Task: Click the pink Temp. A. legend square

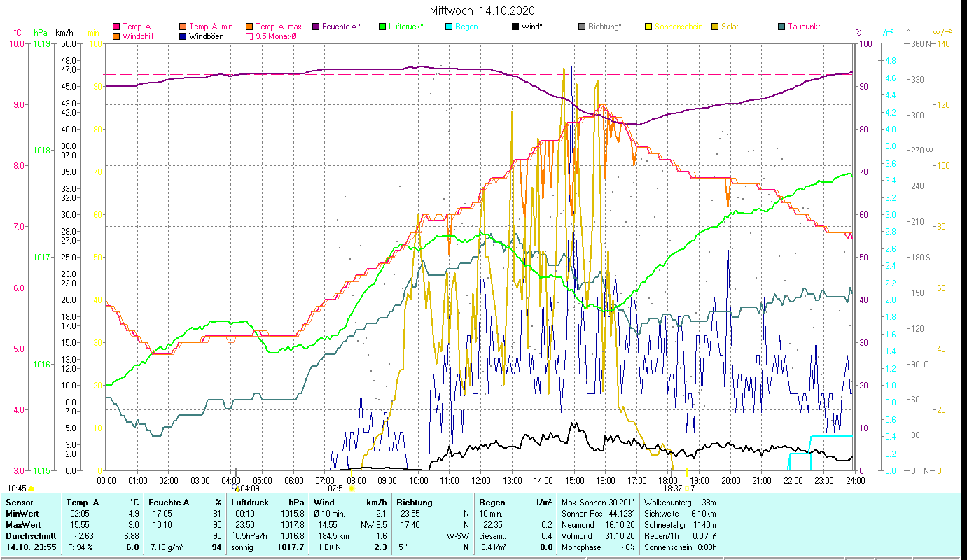Action: coord(116,27)
